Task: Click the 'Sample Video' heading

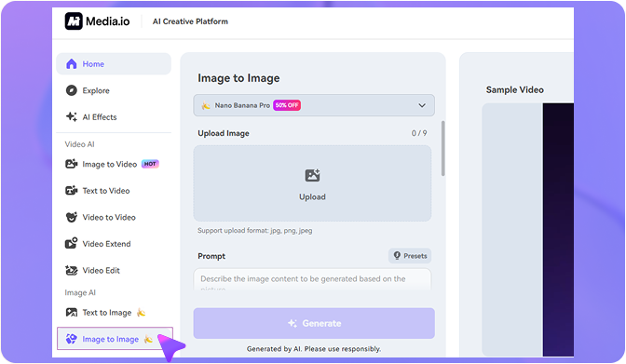Action: pos(514,89)
